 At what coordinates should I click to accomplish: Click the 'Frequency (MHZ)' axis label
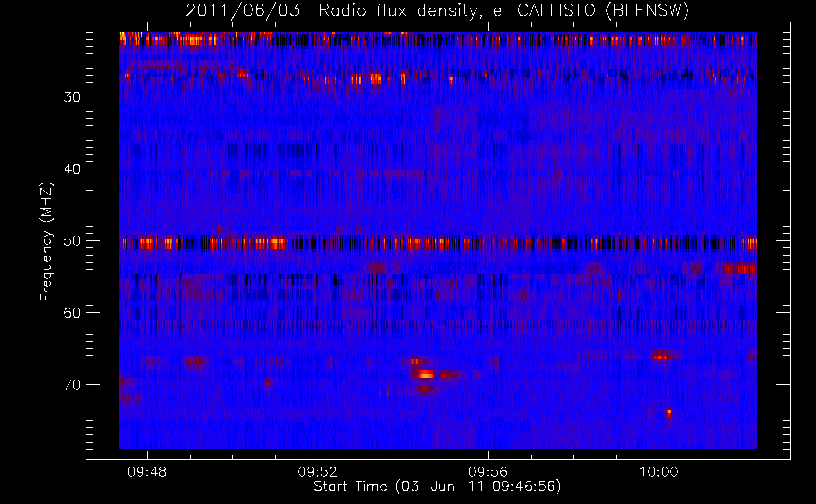click(46, 242)
